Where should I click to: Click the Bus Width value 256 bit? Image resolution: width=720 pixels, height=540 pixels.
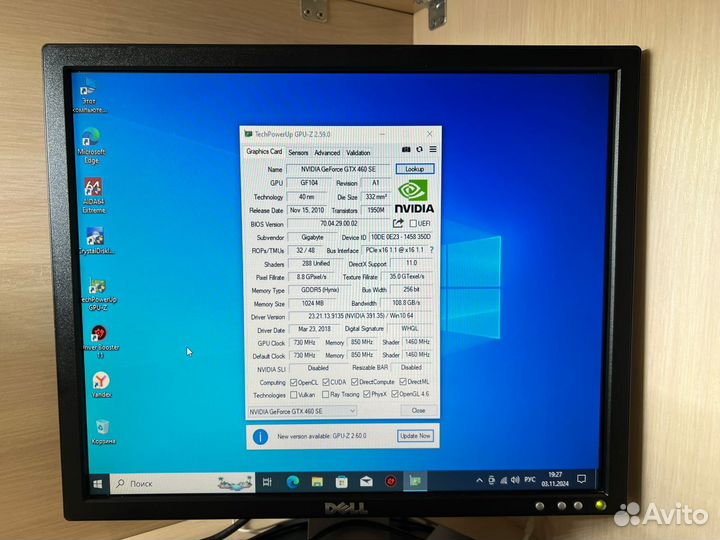coord(411,290)
